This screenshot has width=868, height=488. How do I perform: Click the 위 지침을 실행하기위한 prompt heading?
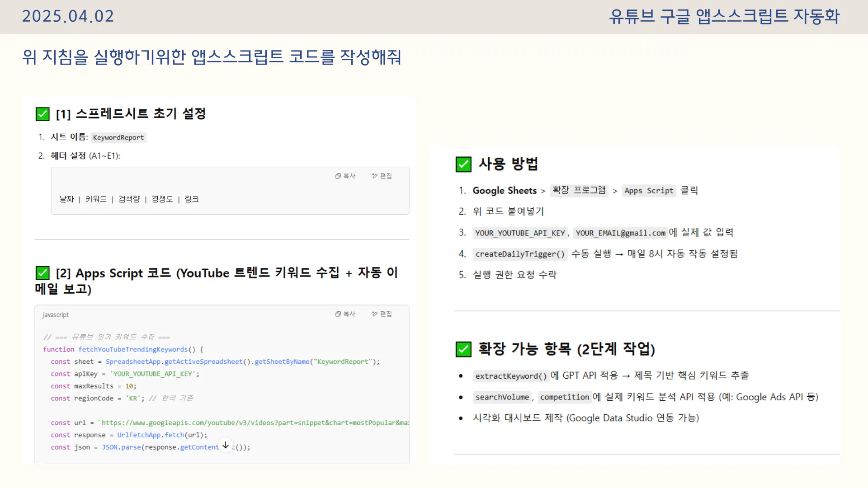point(212,57)
